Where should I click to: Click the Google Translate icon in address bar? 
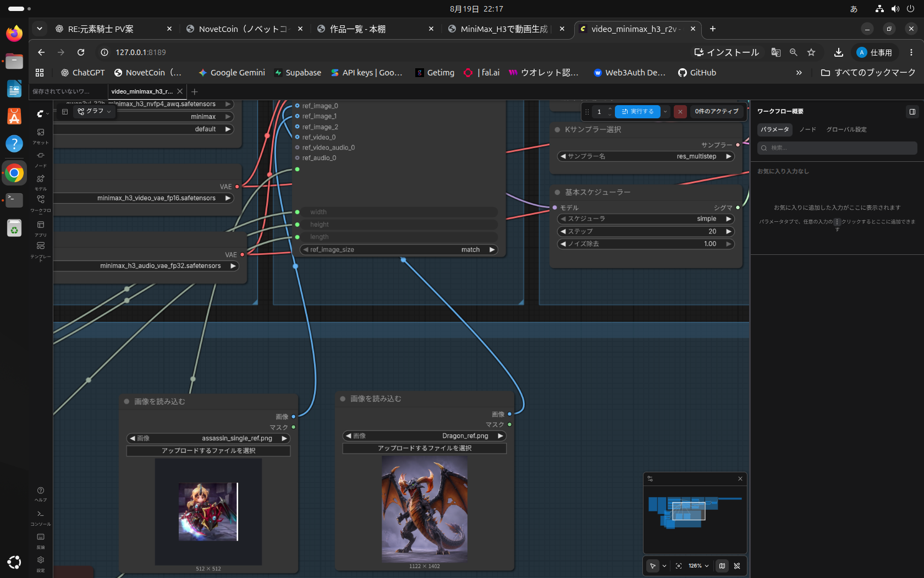click(x=776, y=52)
